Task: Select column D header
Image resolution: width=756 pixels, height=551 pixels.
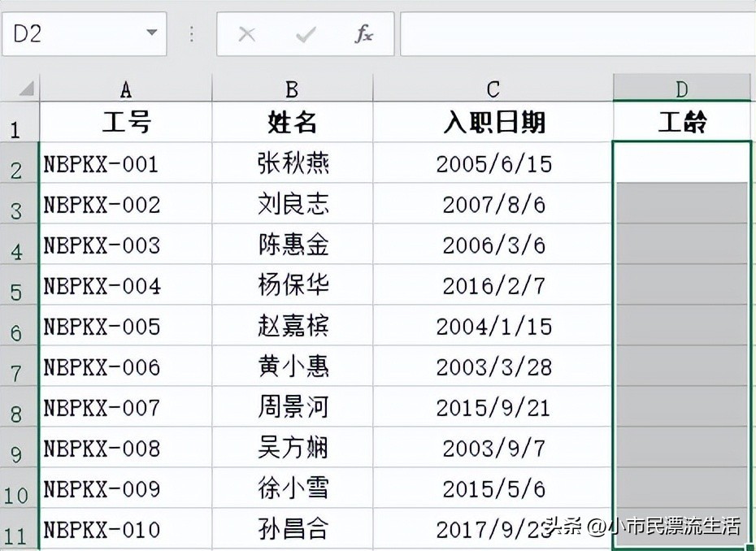Action: point(681,89)
